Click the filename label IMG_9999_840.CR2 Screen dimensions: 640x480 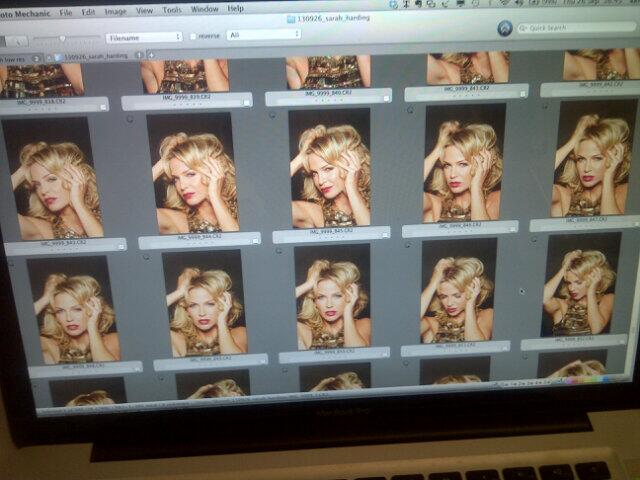click(x=329, y=93)
